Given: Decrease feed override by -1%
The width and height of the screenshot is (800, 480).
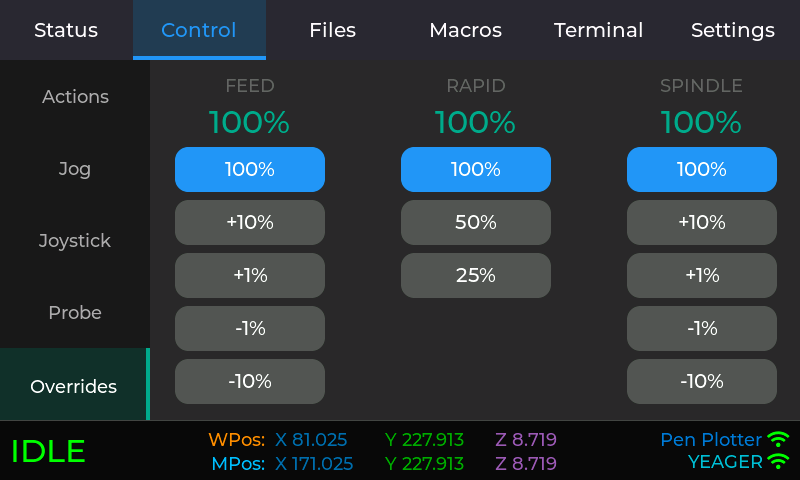Looking at the screenshot, I should pos(250,328).
